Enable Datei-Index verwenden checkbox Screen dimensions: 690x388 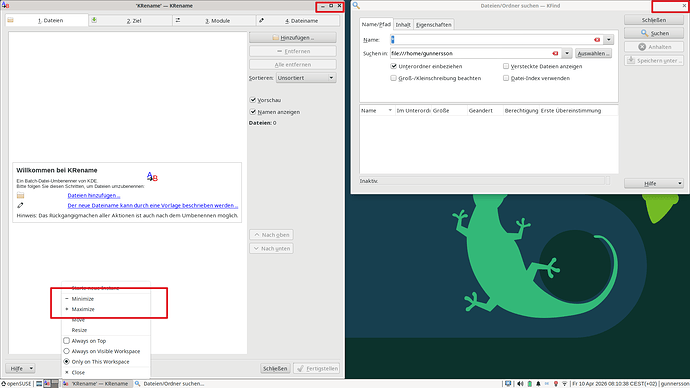(x=506, y=78)
